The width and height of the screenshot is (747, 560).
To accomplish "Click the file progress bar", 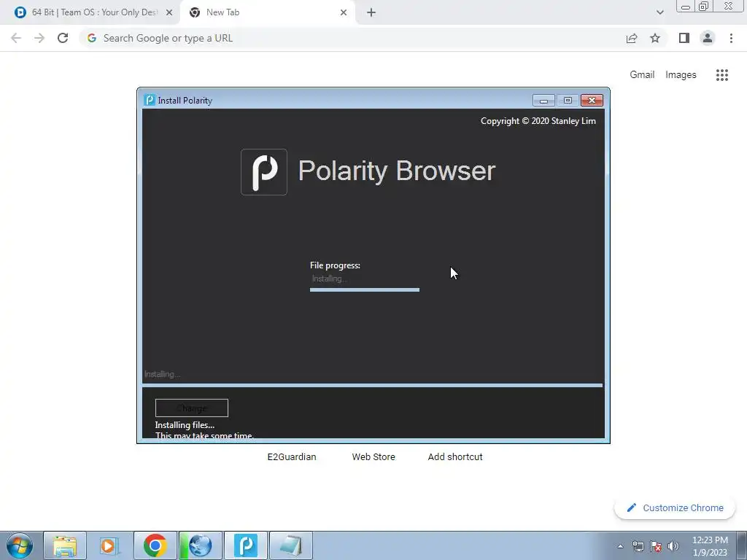I will pyautogui.click(x=365, y=289).
